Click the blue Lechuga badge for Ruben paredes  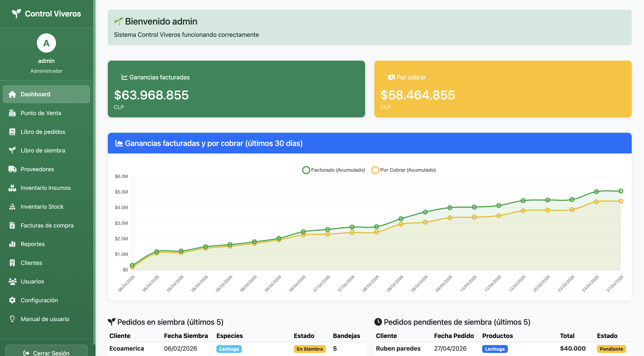495,349
